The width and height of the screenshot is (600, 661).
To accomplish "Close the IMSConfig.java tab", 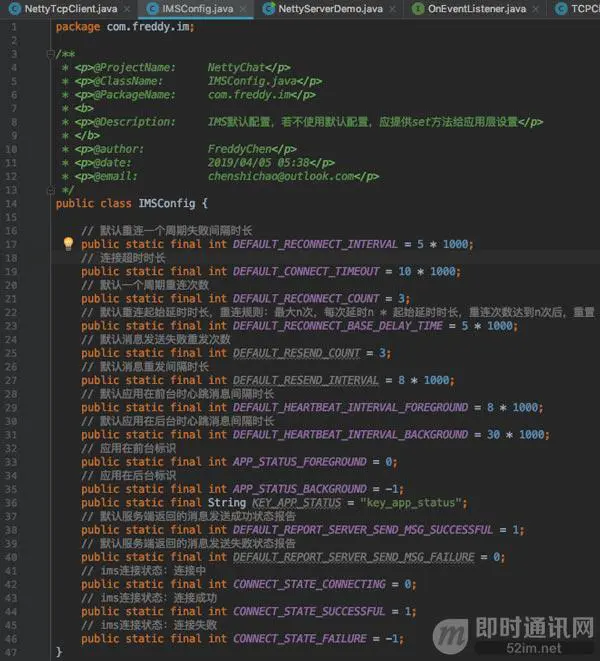I will pos(243,8).
